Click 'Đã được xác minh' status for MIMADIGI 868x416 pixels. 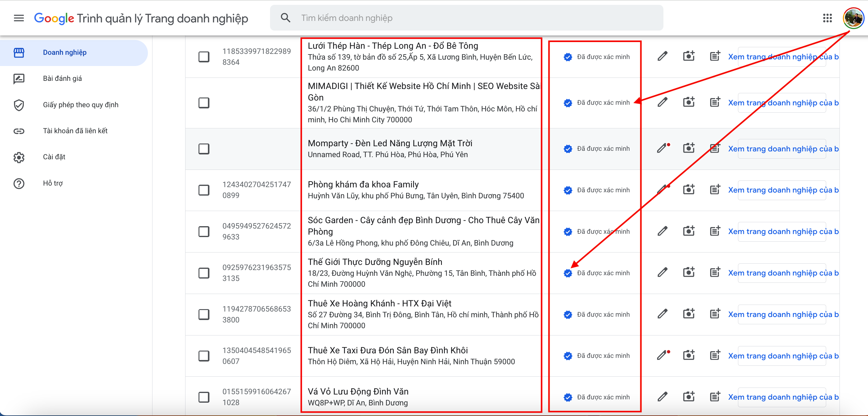click(597, 103)
